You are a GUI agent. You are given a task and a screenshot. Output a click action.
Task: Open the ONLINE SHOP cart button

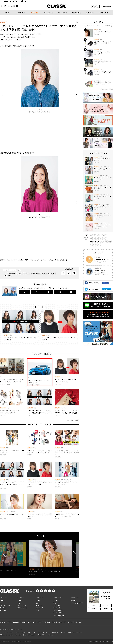106,6
